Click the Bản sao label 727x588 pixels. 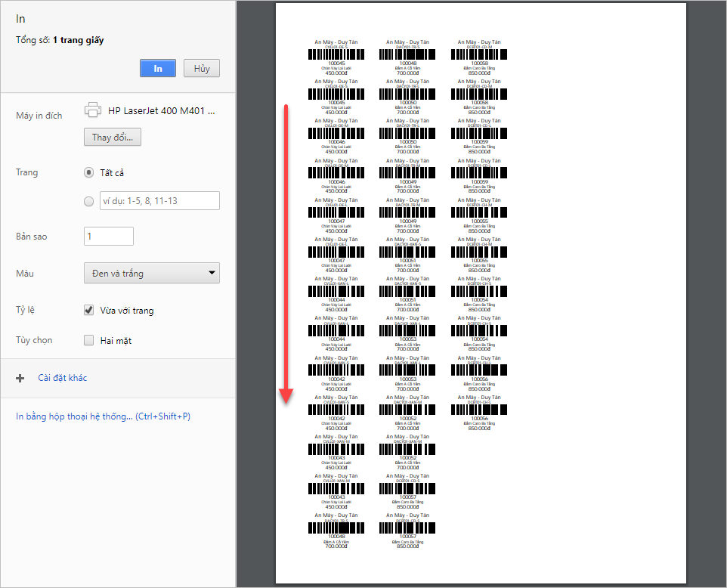(32, 237)
